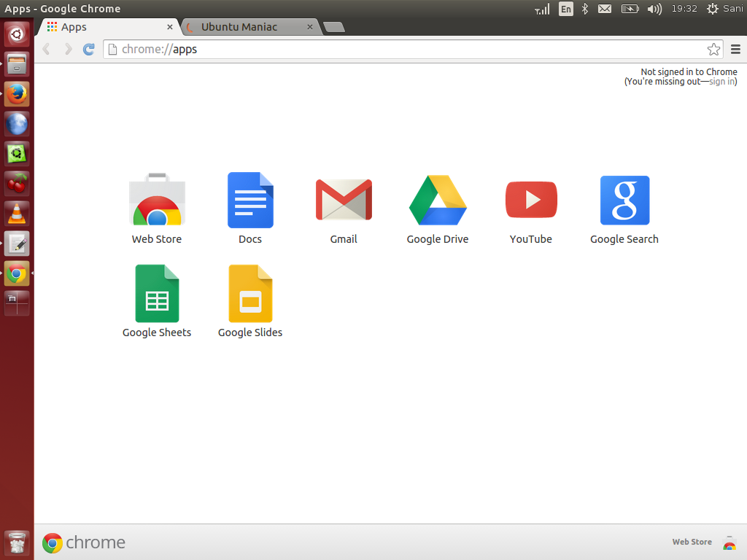Viewport: 747px width, 560px height.
Task: Bookmark this page with the star
Action: tap(713, 49)
